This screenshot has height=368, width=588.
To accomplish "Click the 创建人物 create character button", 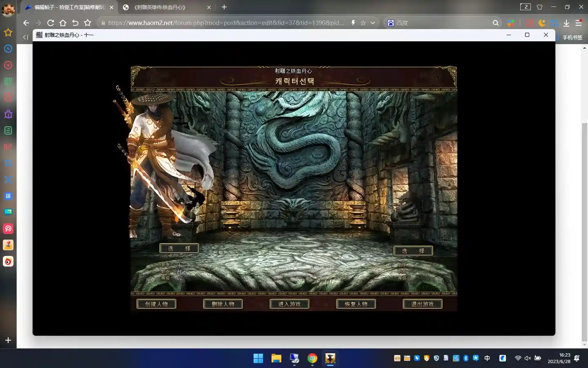I will tap(156, 304).
